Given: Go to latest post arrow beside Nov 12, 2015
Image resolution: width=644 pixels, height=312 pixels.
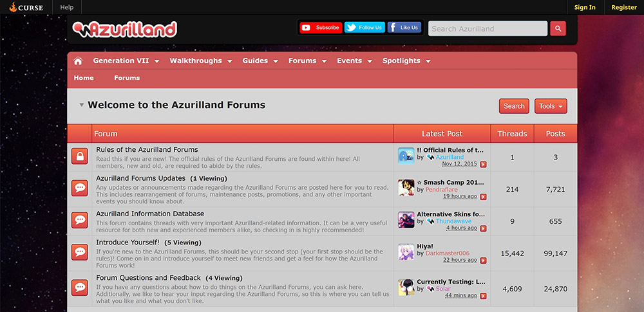Looking at the screenshot, I should (484, 164).
